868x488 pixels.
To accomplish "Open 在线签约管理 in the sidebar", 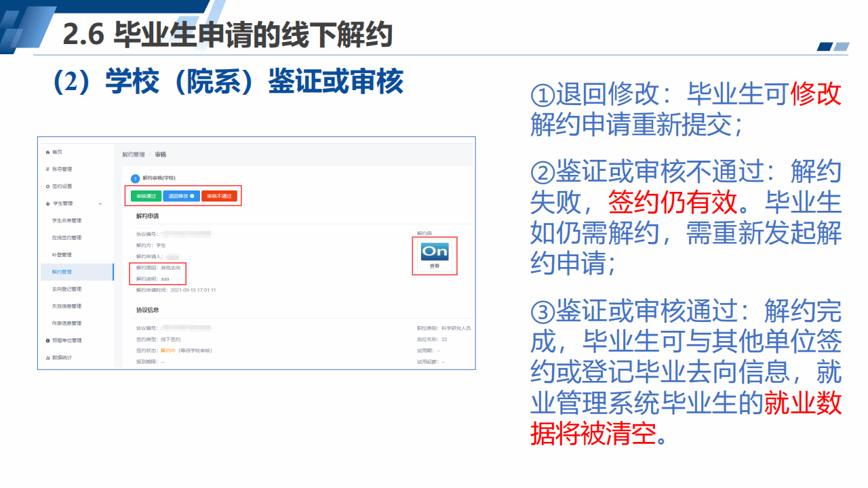I will [66, 238].
